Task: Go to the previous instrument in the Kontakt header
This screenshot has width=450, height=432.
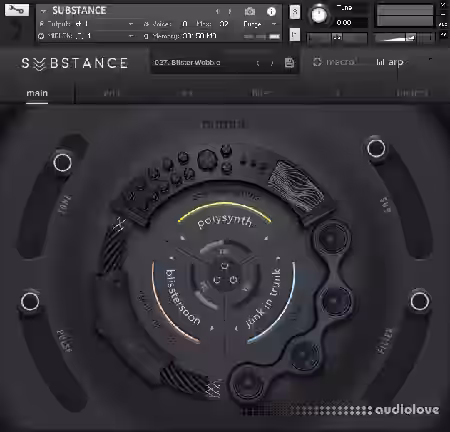Action: [x=218, y=12]
